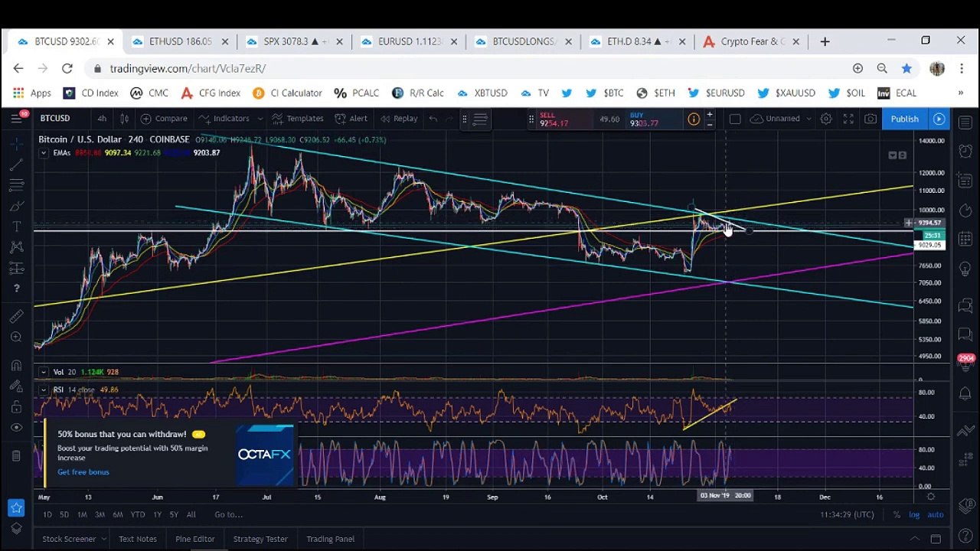Open the Stock Screener panel tab
The width and height of the screenshot is (980, 551).
[x=69, y=539]
